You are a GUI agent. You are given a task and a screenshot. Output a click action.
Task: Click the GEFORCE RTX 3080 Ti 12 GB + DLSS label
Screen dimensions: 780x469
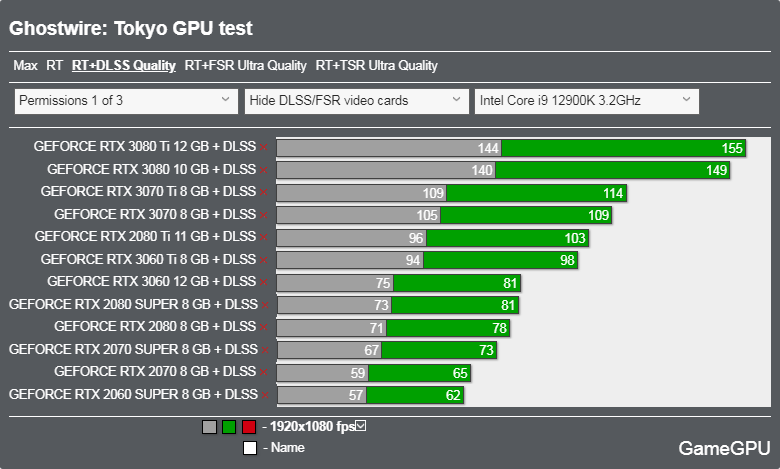coord(145,147)
